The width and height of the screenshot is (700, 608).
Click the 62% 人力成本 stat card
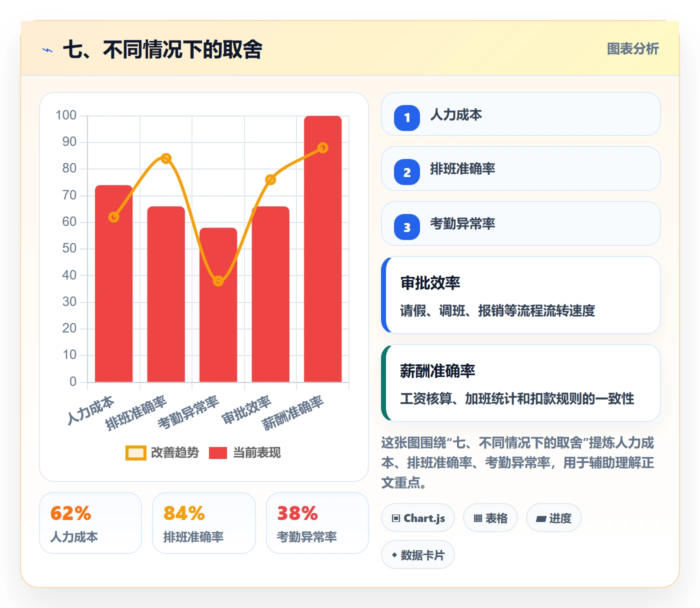[90, 523]
